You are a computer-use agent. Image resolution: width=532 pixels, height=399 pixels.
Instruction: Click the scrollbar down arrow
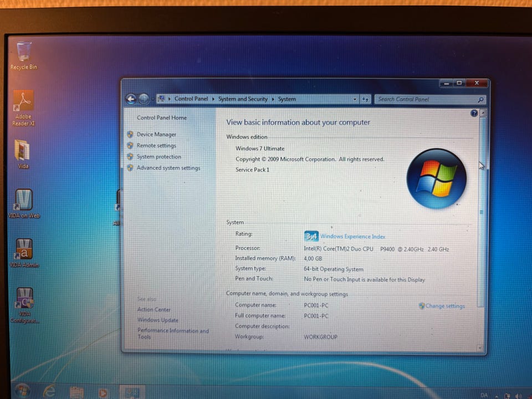(480, 348)
